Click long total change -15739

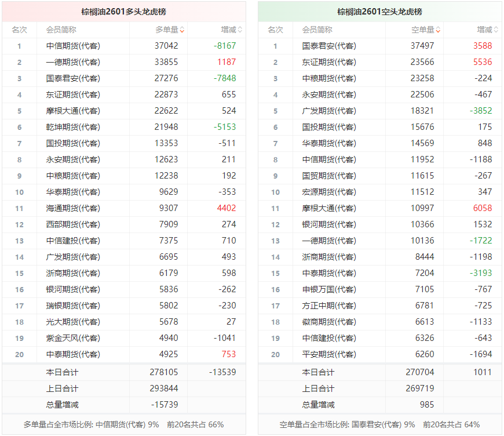pos(165,405)
